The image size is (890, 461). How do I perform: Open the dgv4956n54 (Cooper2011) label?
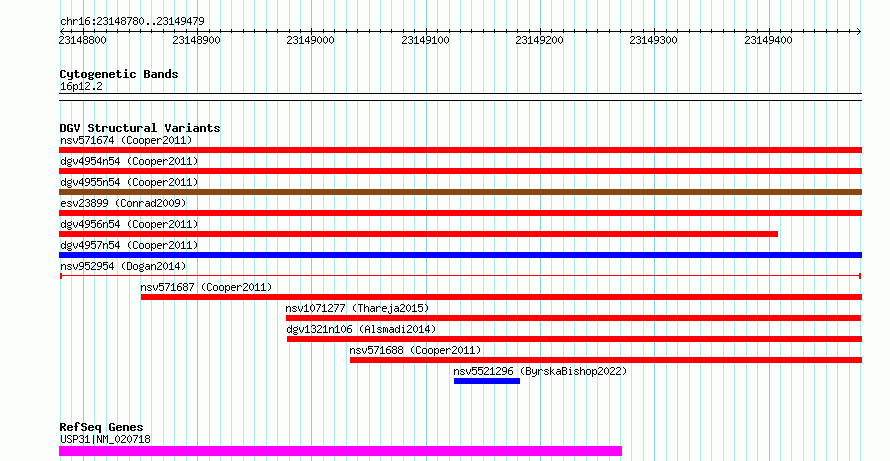click(129, 224)
